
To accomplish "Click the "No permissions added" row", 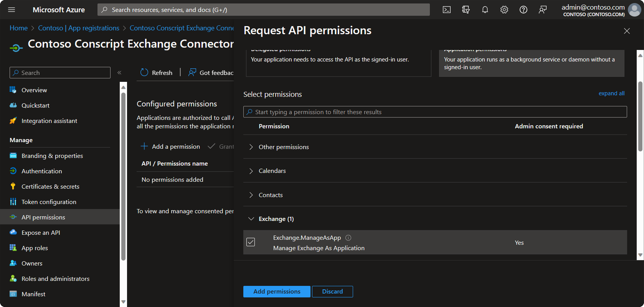I will click(185, 179).
